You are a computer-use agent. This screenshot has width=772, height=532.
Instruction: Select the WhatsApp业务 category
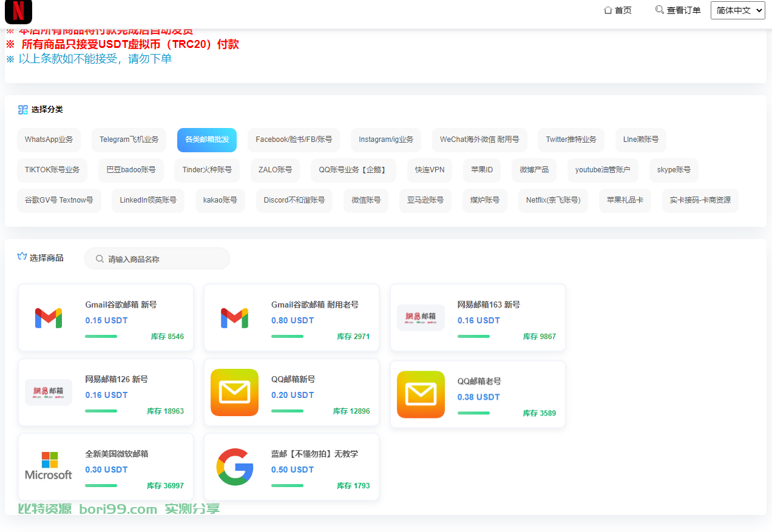(x=49, y=140)
